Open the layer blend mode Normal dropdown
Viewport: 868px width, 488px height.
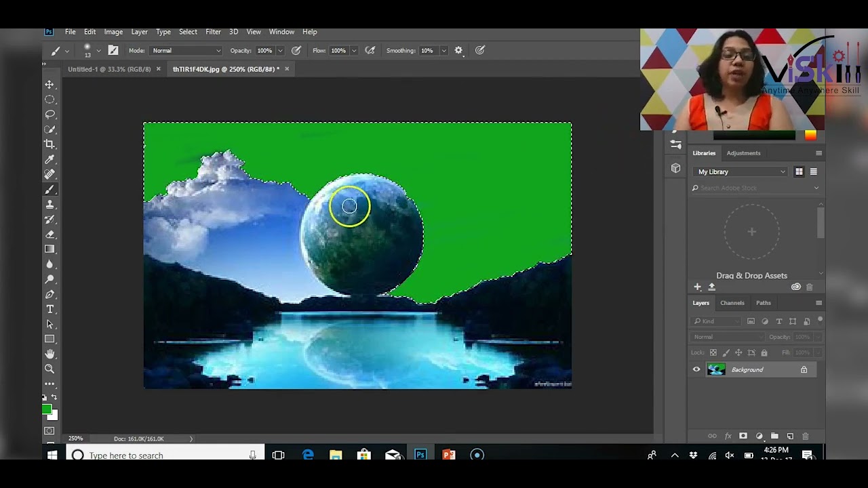tap(728, 337)
